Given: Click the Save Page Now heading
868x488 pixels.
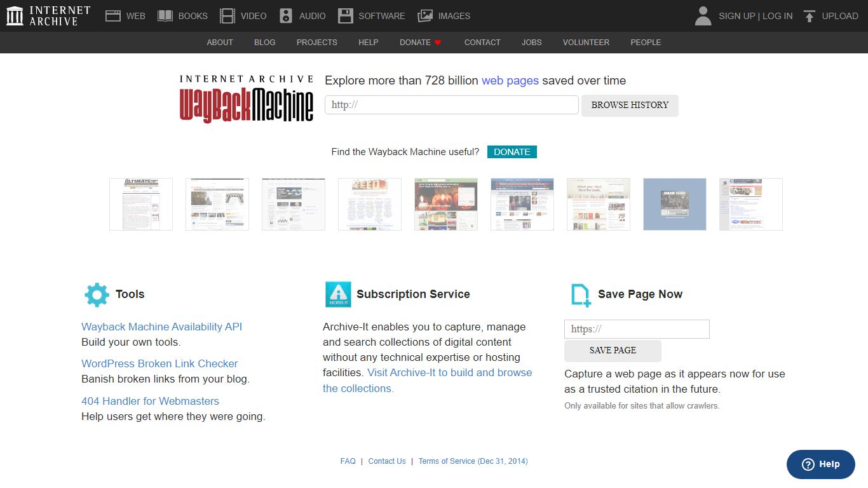Looking at the screenshot, I should [x=640, y=294].
